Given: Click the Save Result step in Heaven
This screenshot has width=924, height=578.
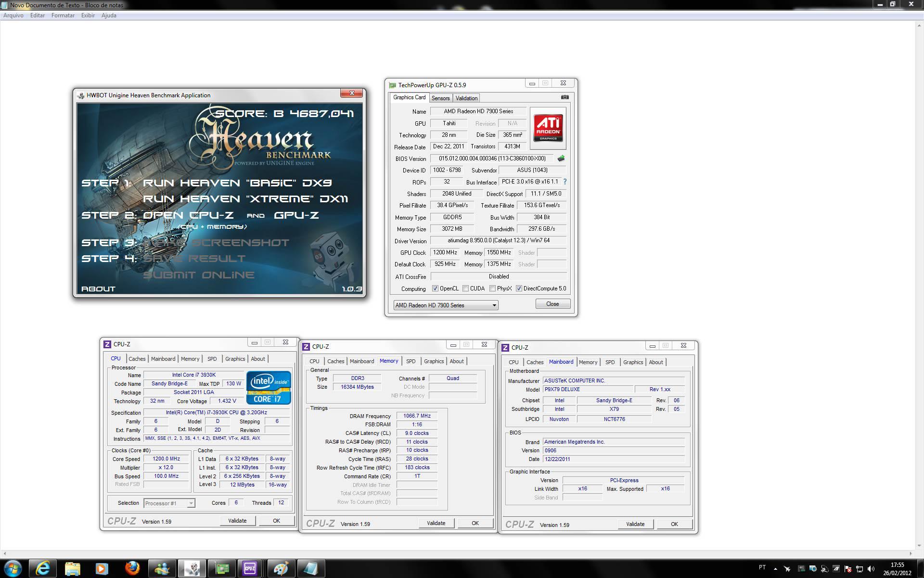Looking at the screenshot, I should pos(194,259).
